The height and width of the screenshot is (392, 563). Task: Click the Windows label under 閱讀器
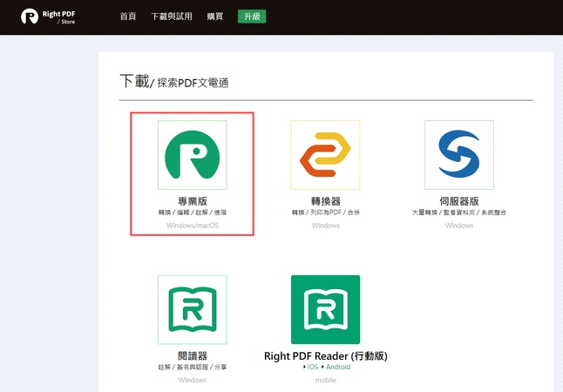[x=193, y=380]
